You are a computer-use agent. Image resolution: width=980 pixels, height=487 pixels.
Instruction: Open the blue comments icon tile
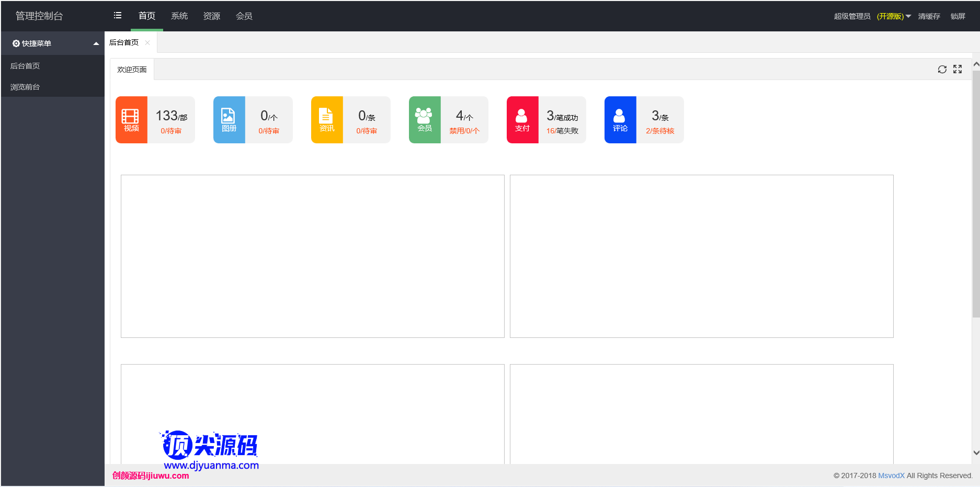coord(620,120)
